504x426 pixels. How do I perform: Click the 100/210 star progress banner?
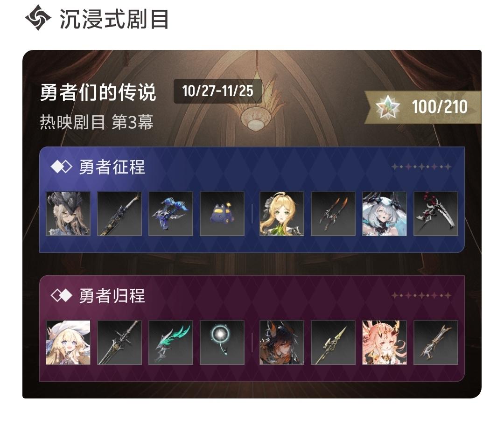423,107
